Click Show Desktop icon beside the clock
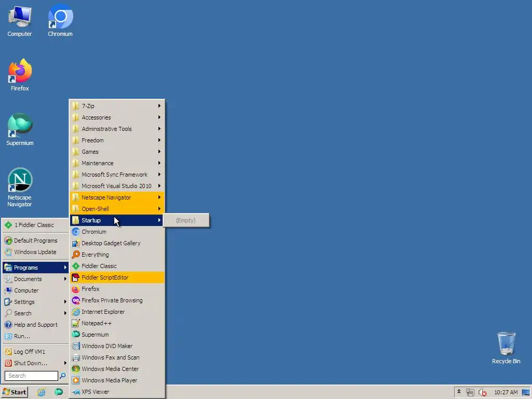Image resolution: width=532 pixels, height=399 pixels. 526,392
